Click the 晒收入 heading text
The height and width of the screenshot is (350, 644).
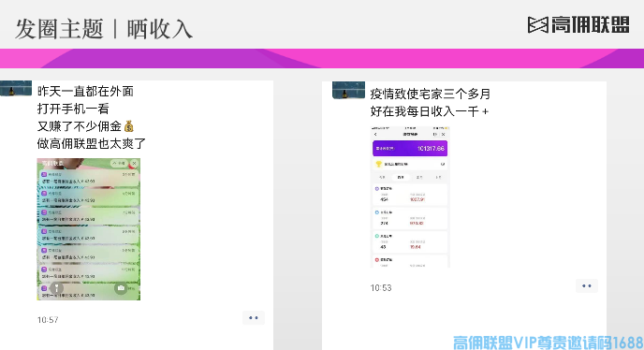pos(160,29)
